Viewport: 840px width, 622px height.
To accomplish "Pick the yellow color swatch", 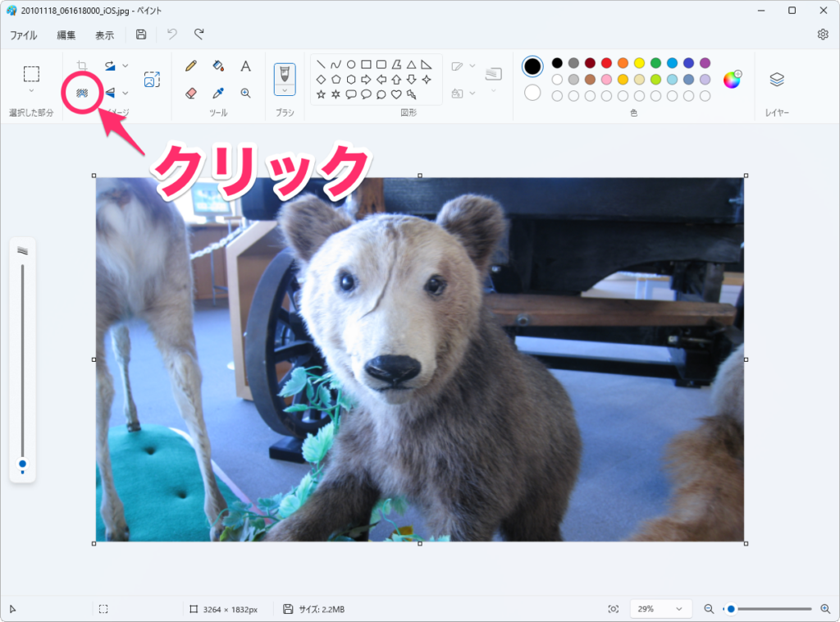I will pyautogui.click(x=639, y=63).
